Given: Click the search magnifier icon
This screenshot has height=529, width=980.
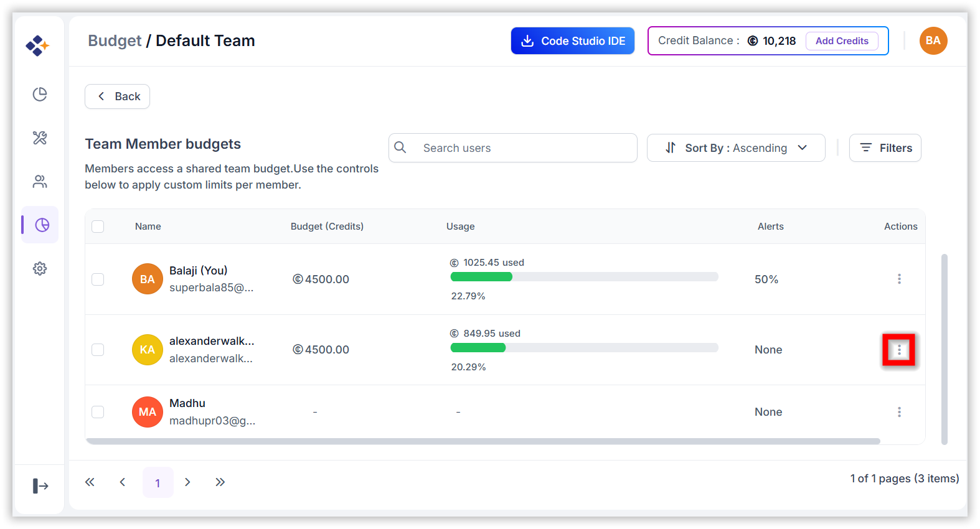Looking at the screenshot, I should click(400, 147).
